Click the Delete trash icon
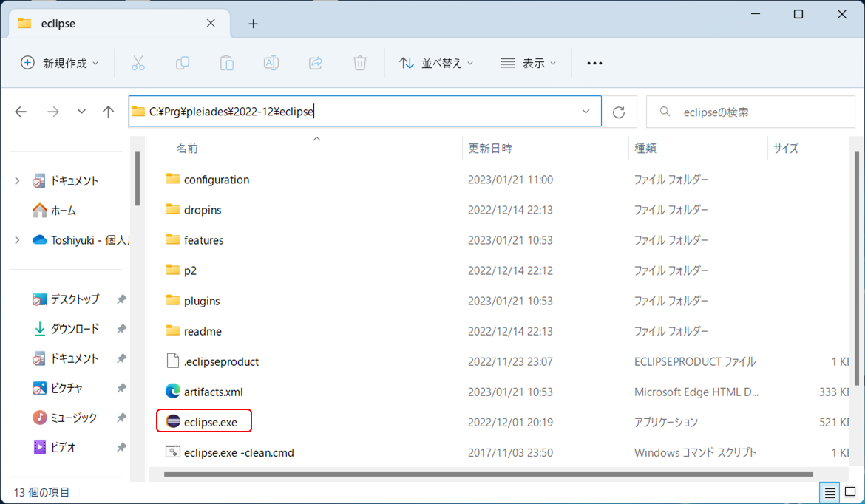Screen dimensions: 865x504 [360, 64]
